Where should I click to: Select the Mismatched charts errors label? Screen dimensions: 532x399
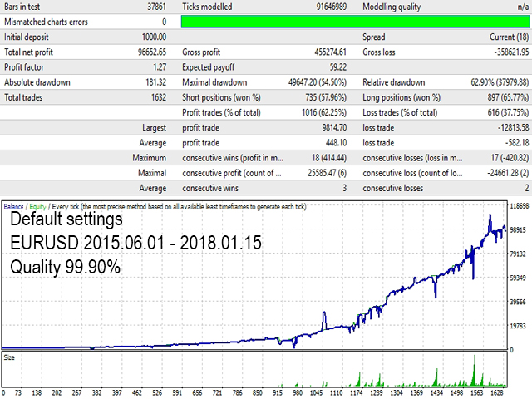tap(46, 22)
